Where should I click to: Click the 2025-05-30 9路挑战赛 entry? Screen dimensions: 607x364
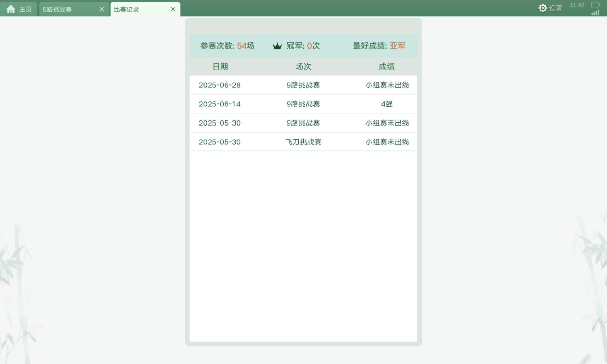[x=303, y=123]
